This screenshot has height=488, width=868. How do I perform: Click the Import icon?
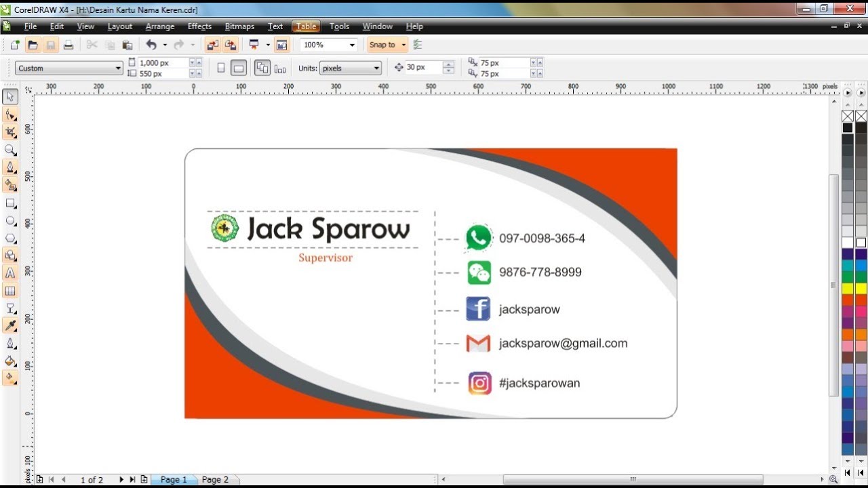(x=212, y=45)
